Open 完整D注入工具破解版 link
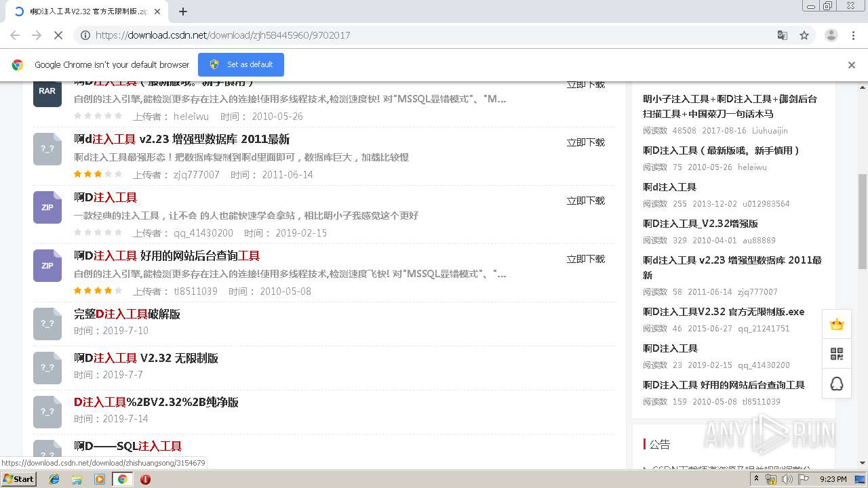This screenshot has width=868, height=488. pos(127,314)
